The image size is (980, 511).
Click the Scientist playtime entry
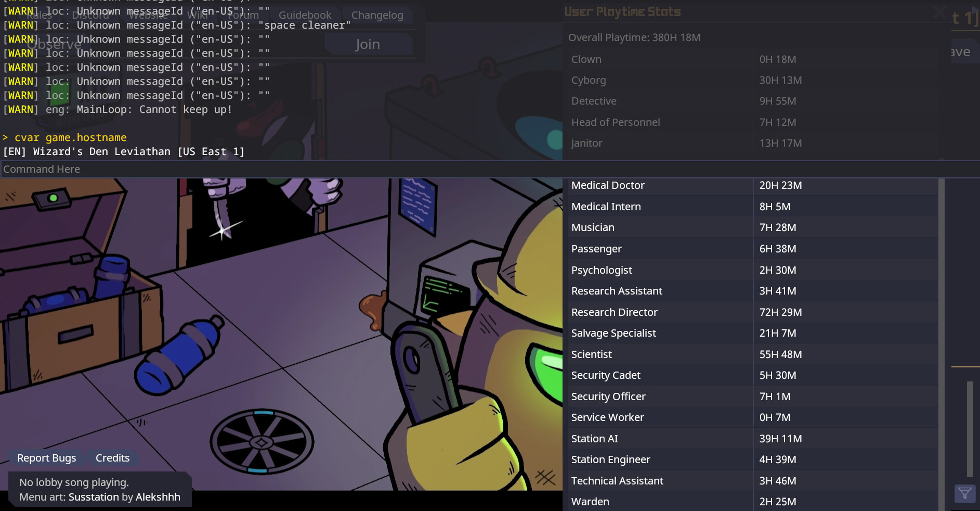752,354
